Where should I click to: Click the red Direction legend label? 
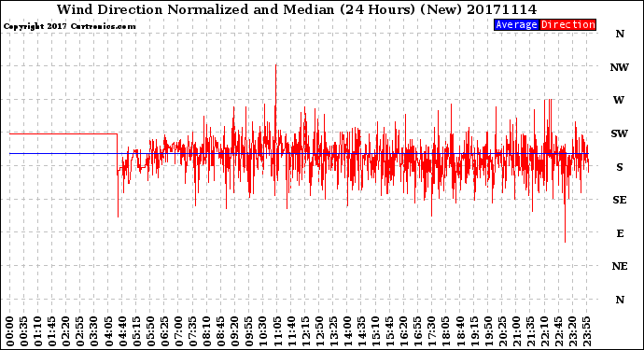pos(567,24)
